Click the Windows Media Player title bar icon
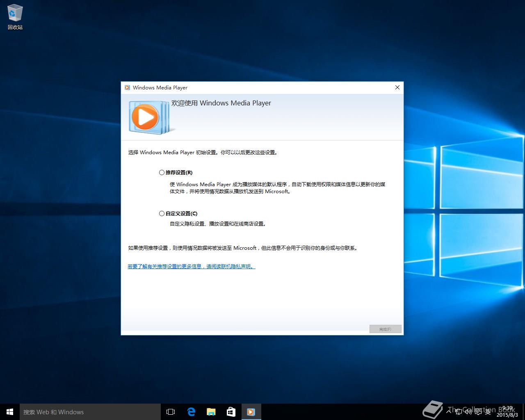Image resolution: width=525 pixels, height=420 pixels. [127, 87]
